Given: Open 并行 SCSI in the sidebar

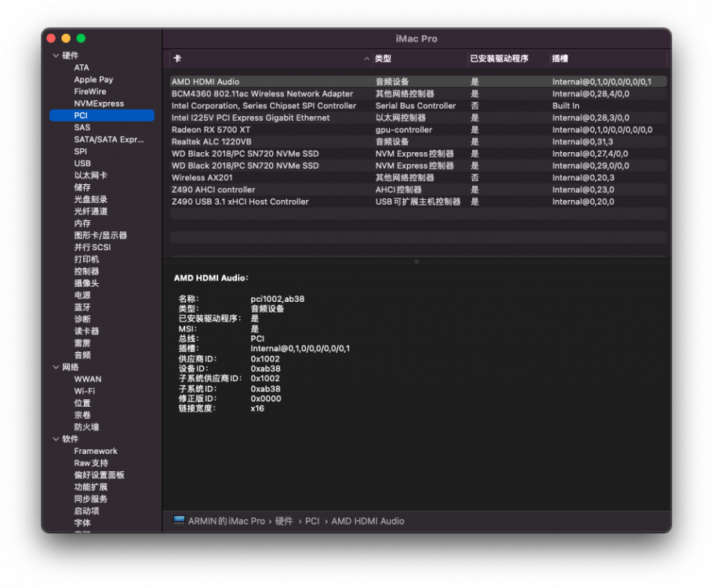Looking at the screenshot, I should (x=93, y=247).
